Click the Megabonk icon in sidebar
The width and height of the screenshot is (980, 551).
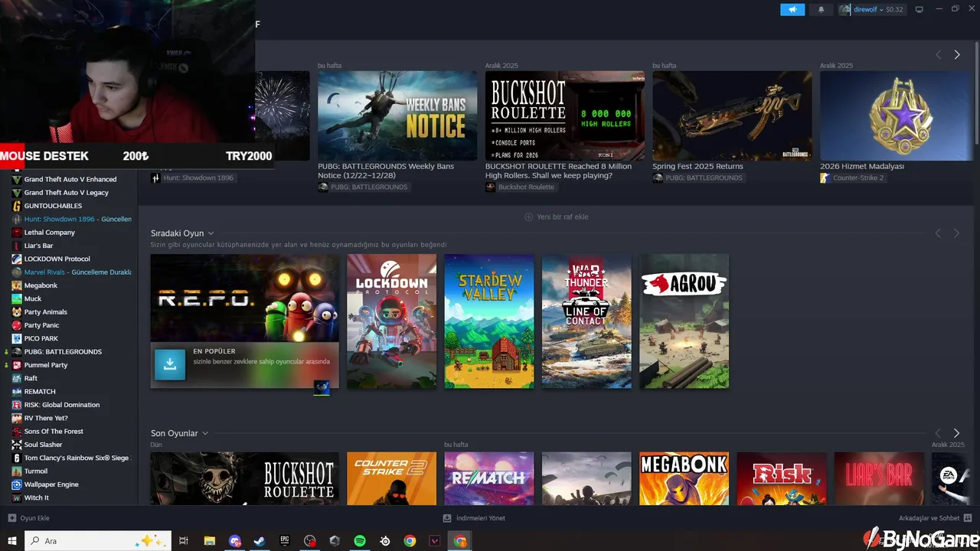(17, 285)
